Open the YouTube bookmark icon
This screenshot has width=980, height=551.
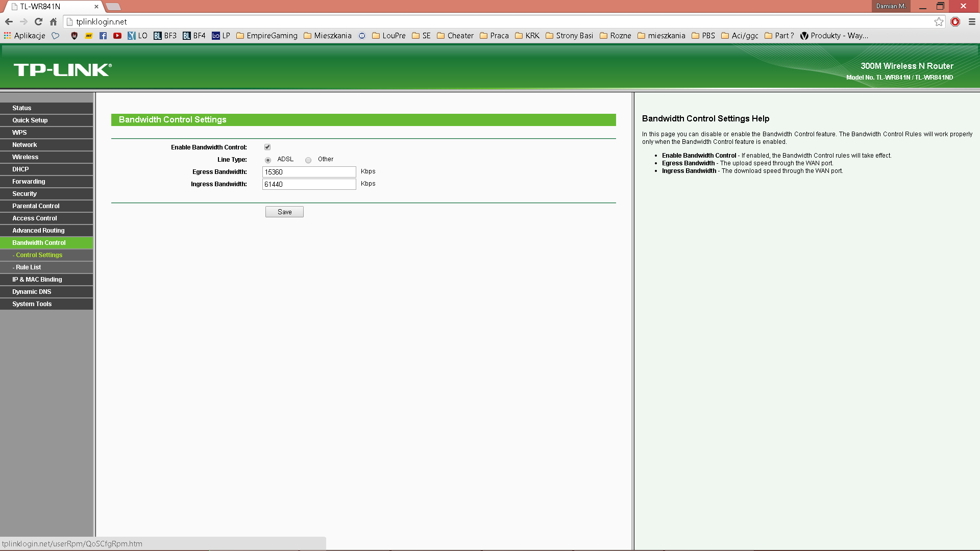pos(117,36)
